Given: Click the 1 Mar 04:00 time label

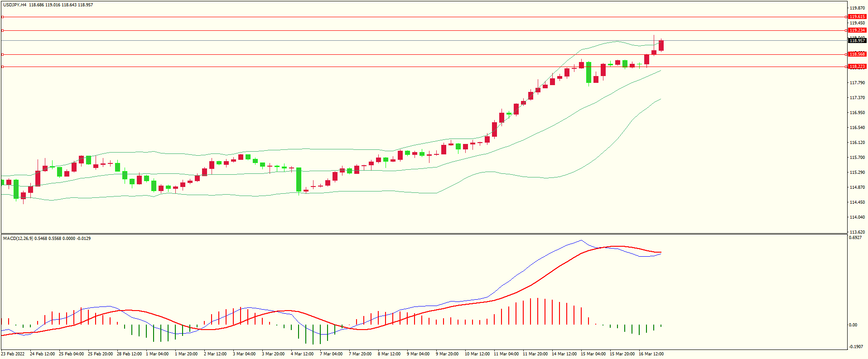Looking at the screenshot, I should click(x=157, y=354).
